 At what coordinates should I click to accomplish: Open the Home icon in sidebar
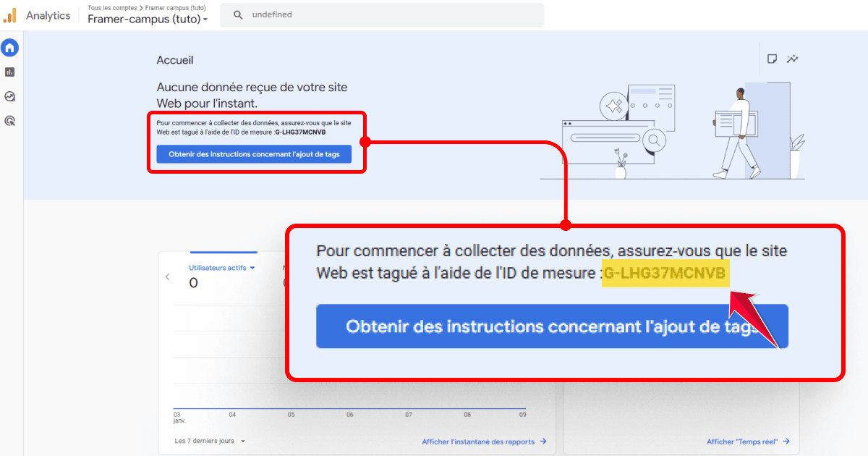[x=9, y=47]
